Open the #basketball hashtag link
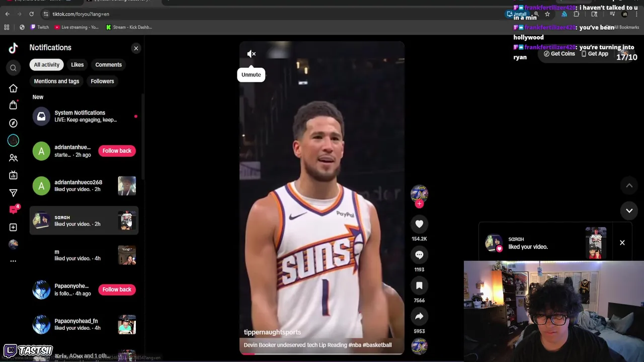Image resolution: width=644 pixels, height=362 pixels. (x=377, y=345)
